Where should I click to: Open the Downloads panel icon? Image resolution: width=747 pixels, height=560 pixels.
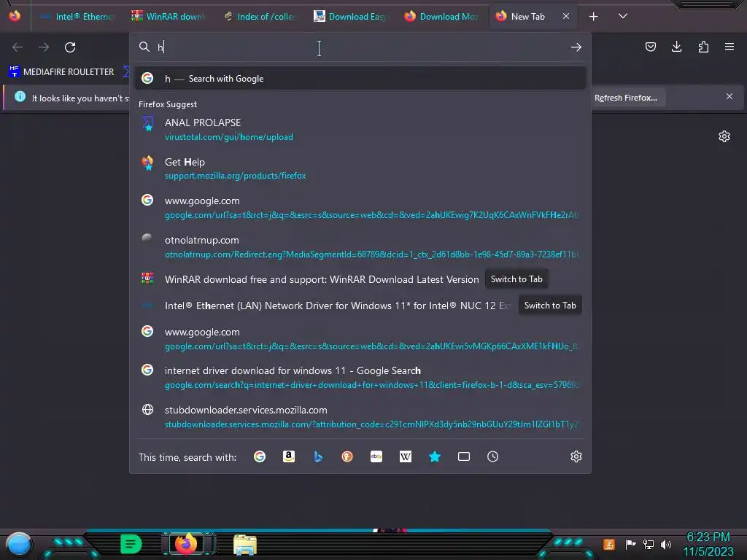(676, 47)
